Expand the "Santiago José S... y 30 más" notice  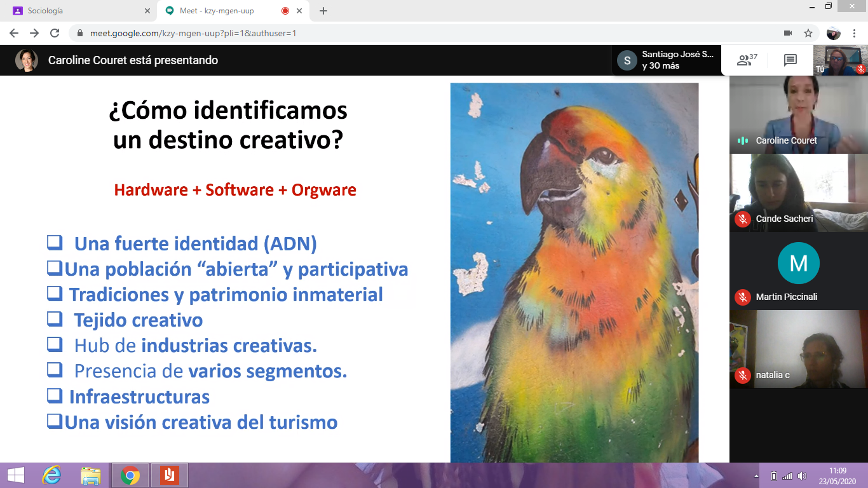(x=667, y=60)
